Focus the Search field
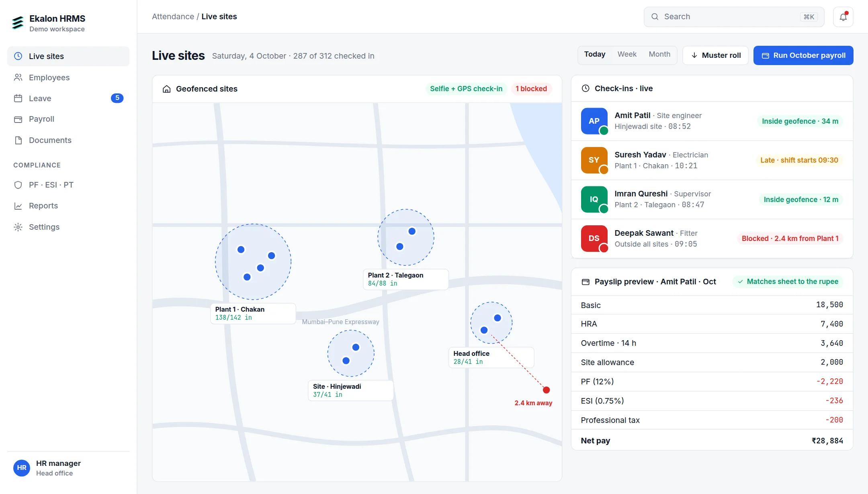868x494 pixels. 734,17
